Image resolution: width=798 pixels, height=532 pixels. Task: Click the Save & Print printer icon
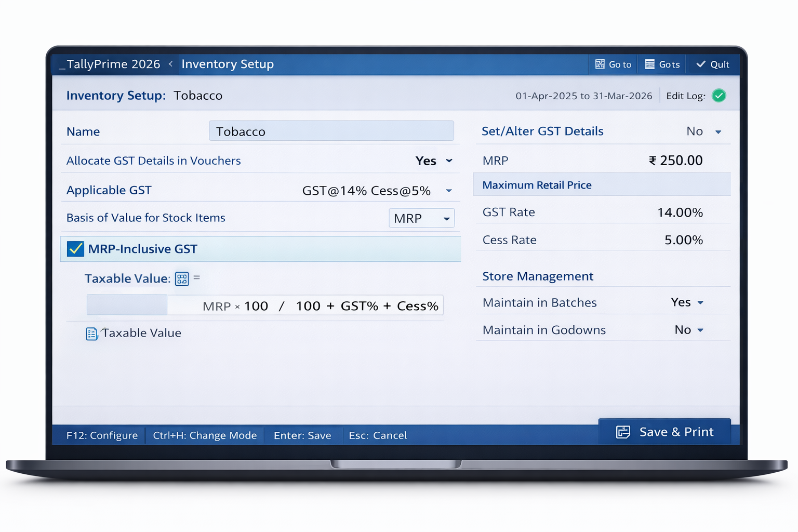(x=622, y=432)
